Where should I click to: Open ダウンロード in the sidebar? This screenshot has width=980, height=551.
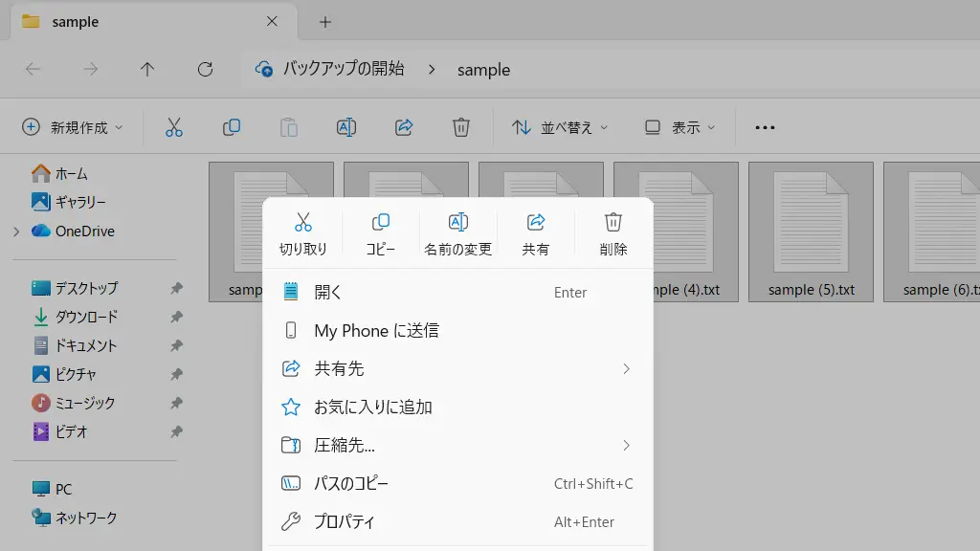[x=86, y=317]
